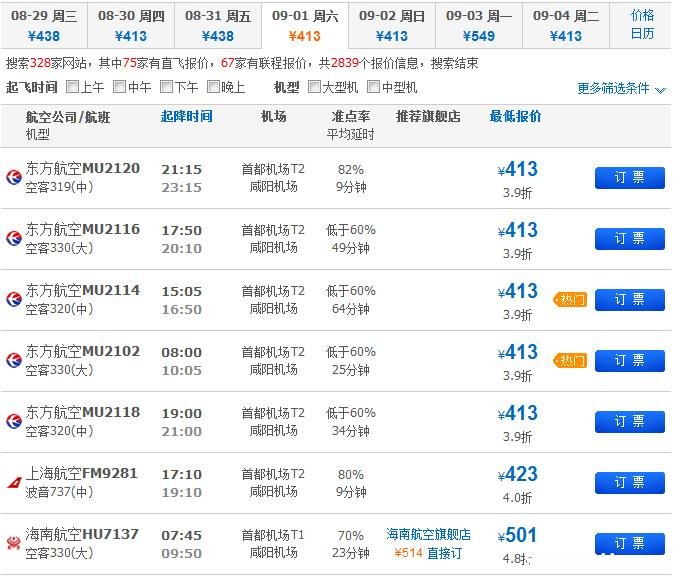Click flight name 东方航空MU2102
Image resolution: width=676 pixels, height=578 pixels.
click(x=82, y=351)
